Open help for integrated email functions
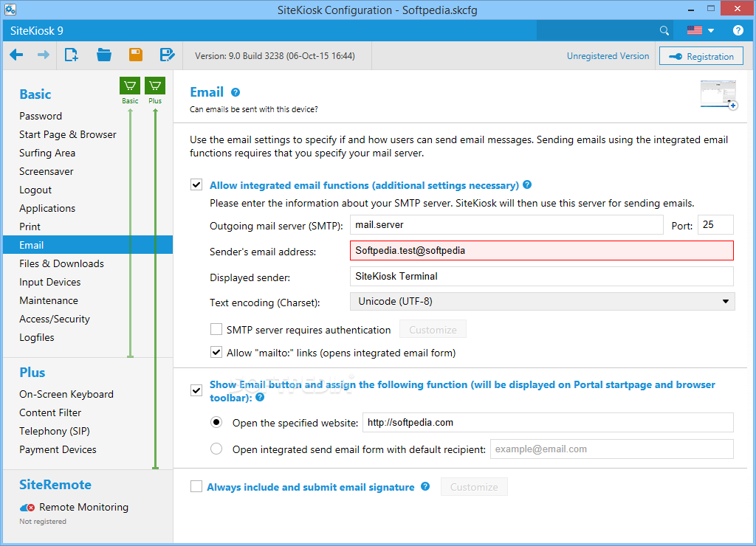Viewport: 756px width, 546px height. click(x=527, y=184)
